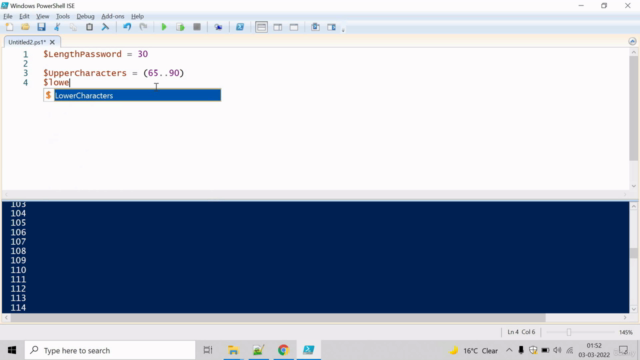Viewport: 640px width, 360px height.
Task: Click console output line 108
Action: 18,251
